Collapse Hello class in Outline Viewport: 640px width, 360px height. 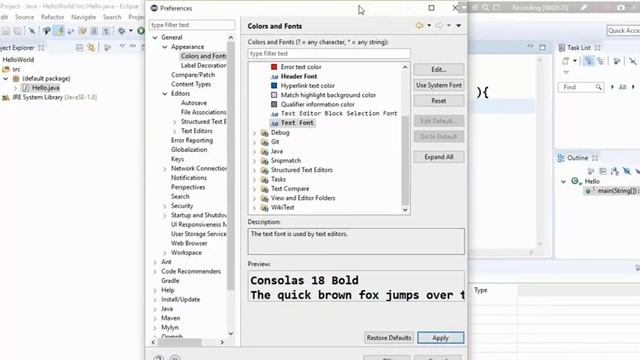pos(563,181)
